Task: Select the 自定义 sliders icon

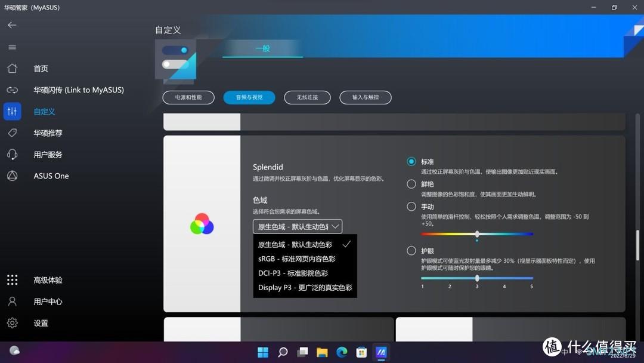Action: [13, 112]
